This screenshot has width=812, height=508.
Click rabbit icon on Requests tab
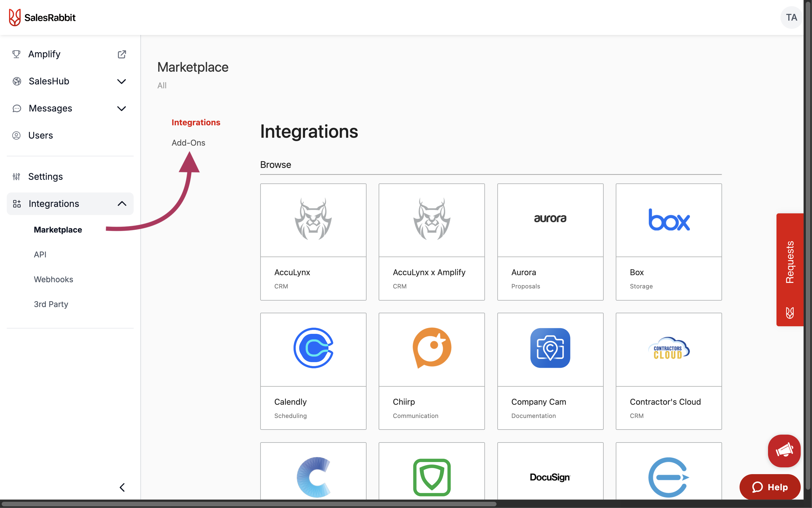point(790,313)
